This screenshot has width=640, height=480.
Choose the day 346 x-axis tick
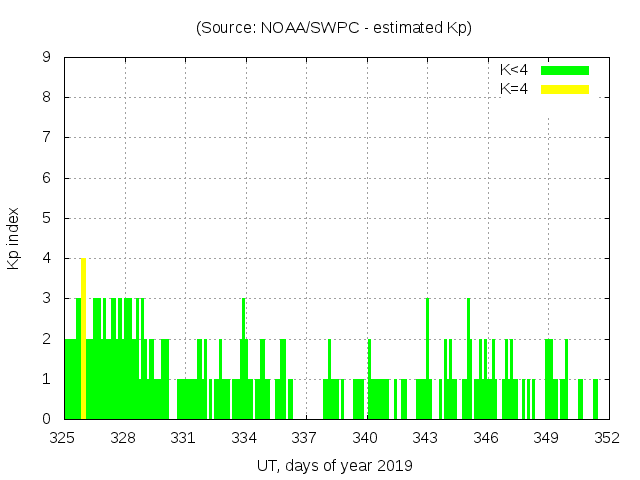(x=486, y=437)
